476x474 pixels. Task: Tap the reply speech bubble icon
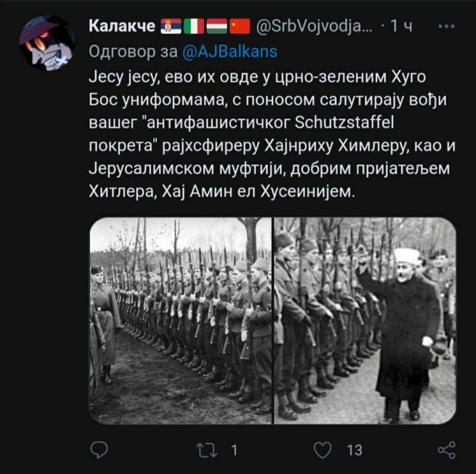pyautogui.click(x=99, y=450)
